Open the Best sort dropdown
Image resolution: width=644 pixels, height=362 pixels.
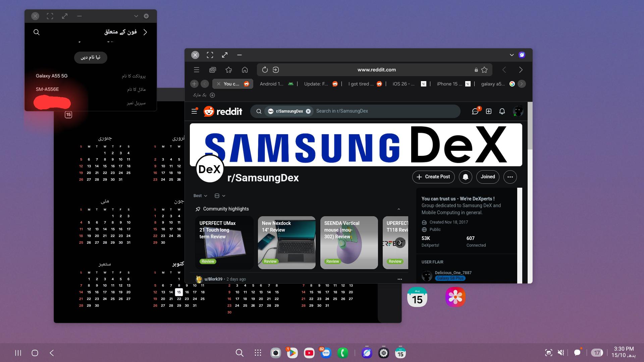pos(200,196)
